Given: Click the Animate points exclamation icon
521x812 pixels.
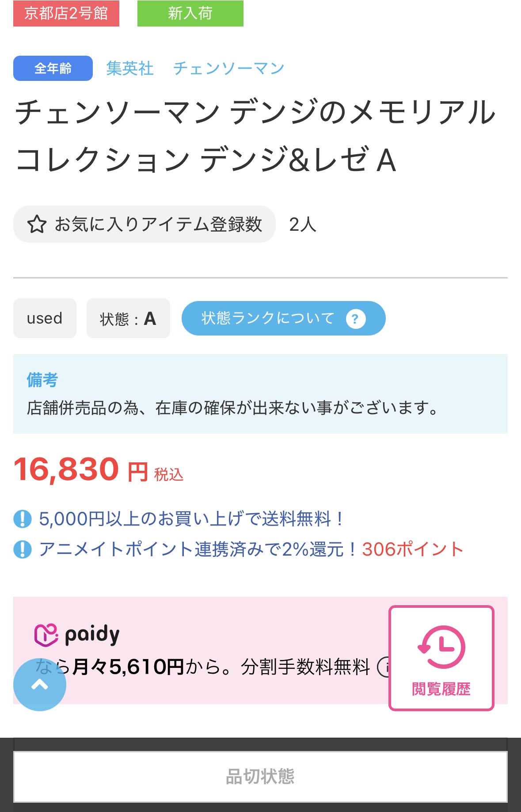Looking at the screenshot, I should click(x=23, y=549).
